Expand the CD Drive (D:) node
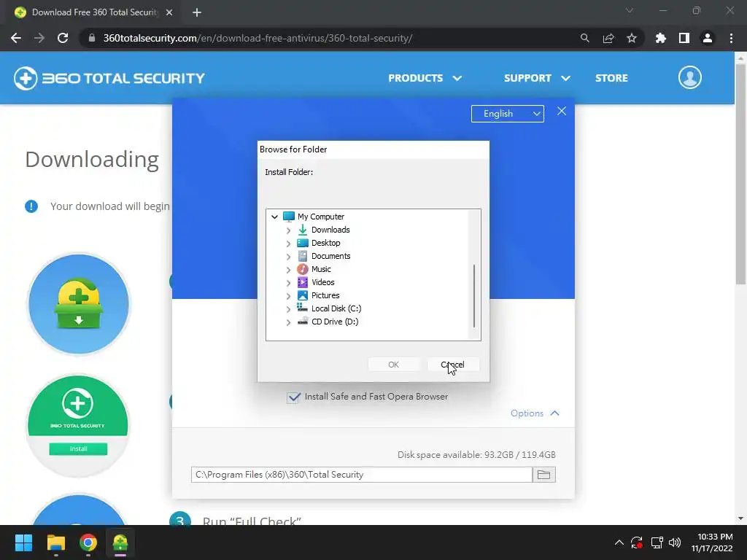The height and width of the screenshot is (560, 747). point(288,322)
